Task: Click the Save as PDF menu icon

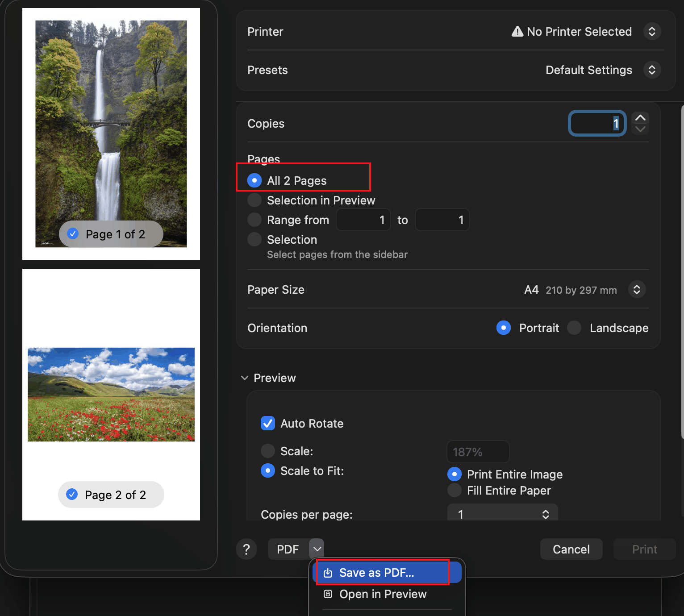Action: pyautogui.click(x=328, y=573)
